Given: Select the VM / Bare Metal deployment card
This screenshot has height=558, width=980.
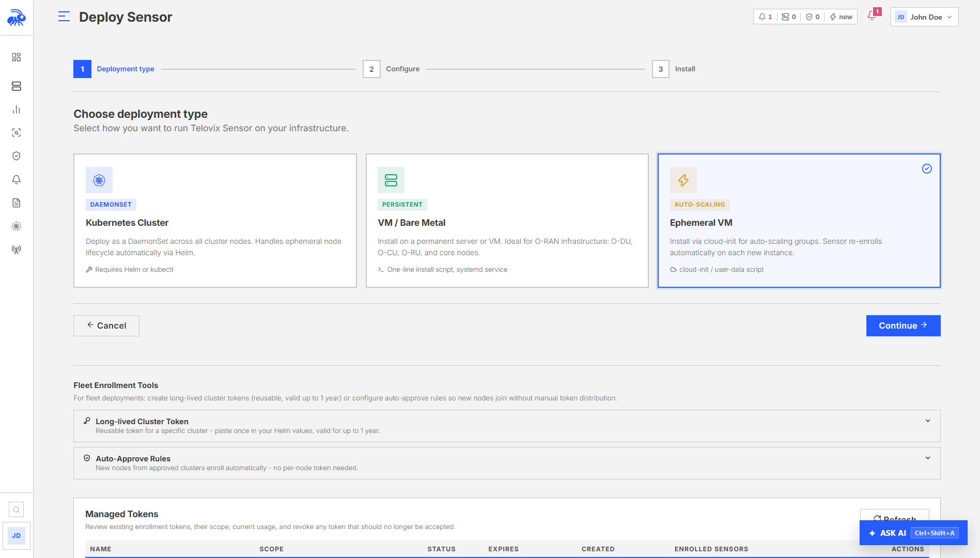Looking at the screenshot, I should tap(507, 221).
